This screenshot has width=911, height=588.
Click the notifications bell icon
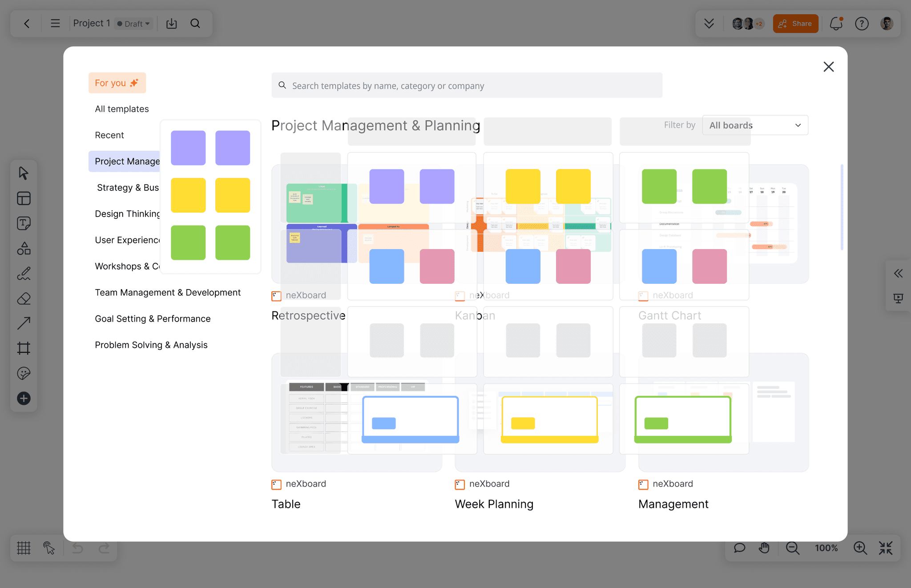tap(836, 24)
